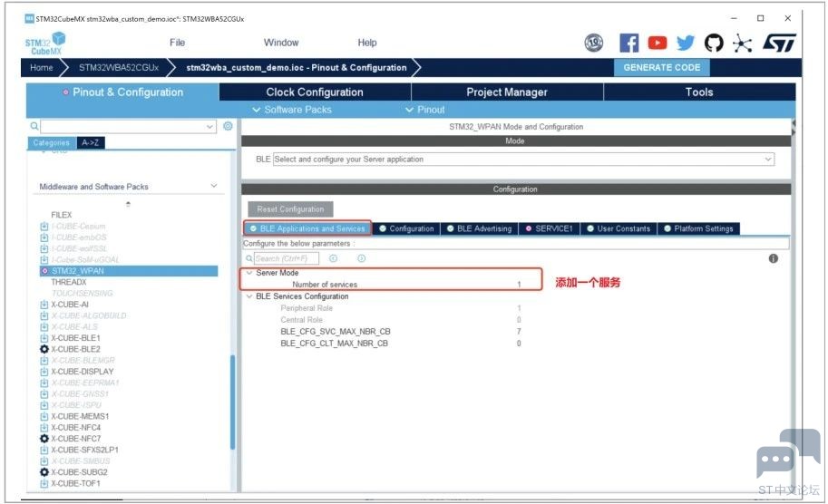Click the download icon beside I-CUBE-Cesium
This screenshot has height=504, width=828.
tap(44, 227)
